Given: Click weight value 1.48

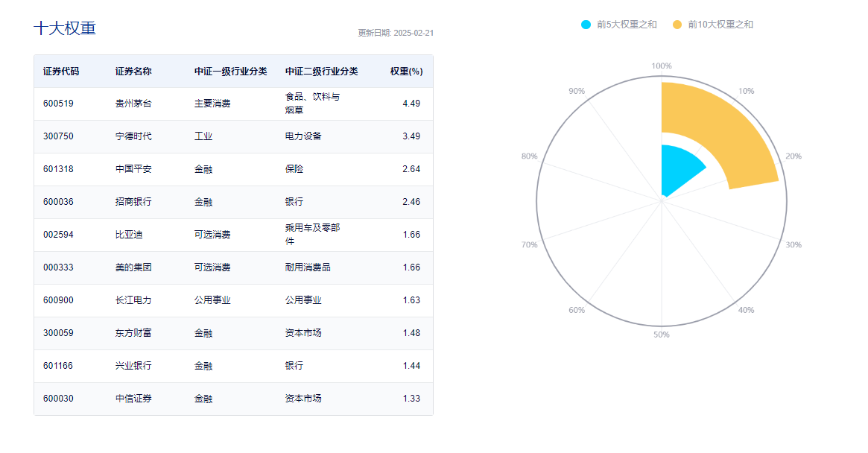Looking at the screenshot, I should click(411, 333).
